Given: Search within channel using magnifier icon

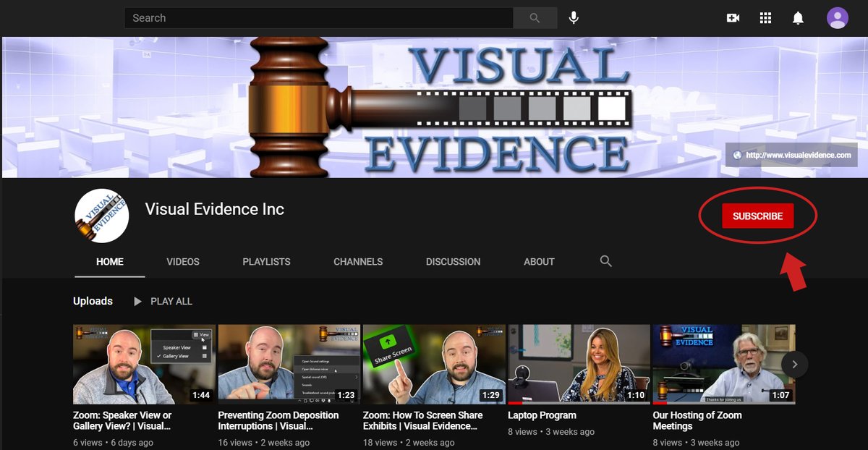Looking at the screenshot, I should tap(606, 261).
